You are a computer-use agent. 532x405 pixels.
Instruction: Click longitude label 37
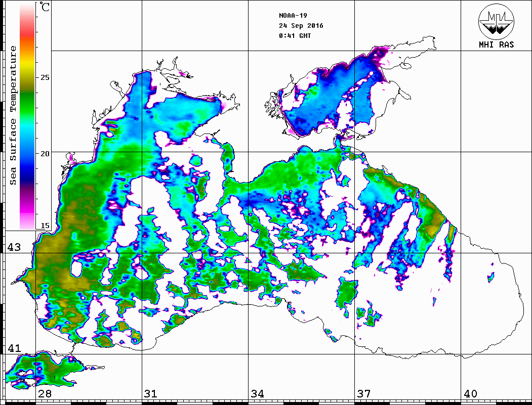pyautogui.click(x=364, y=393)
